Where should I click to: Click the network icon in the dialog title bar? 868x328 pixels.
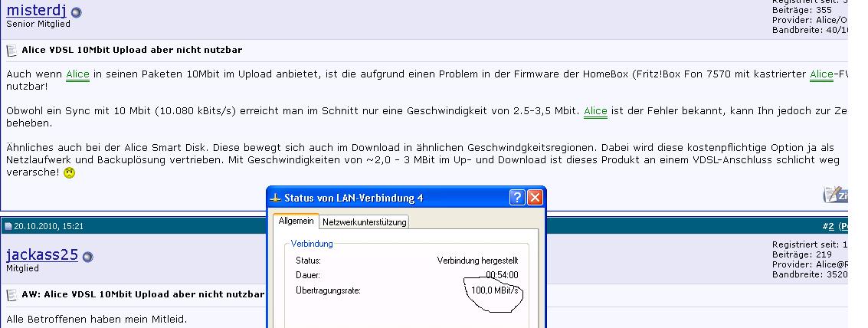[x=277, y=198]
